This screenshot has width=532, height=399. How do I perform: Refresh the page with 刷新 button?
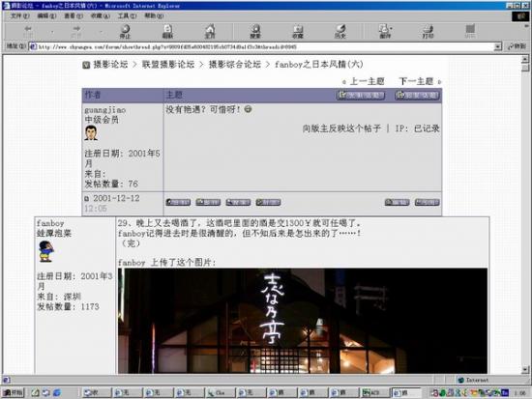[167, 31]
